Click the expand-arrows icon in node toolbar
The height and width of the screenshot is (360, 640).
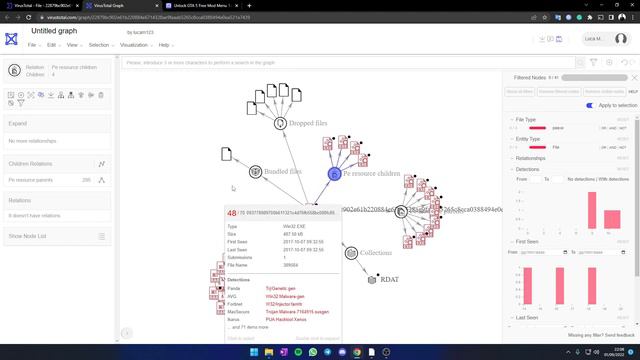click(31, 95)
